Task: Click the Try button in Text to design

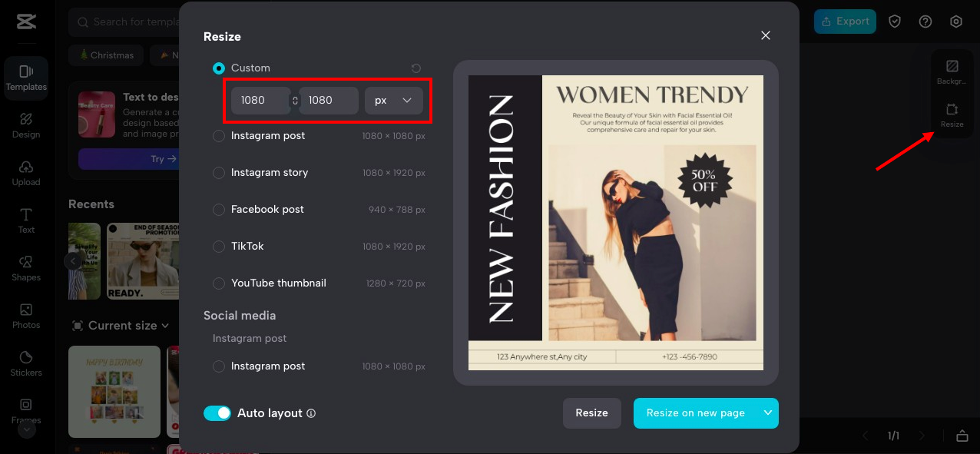Action: pos(128,159)
